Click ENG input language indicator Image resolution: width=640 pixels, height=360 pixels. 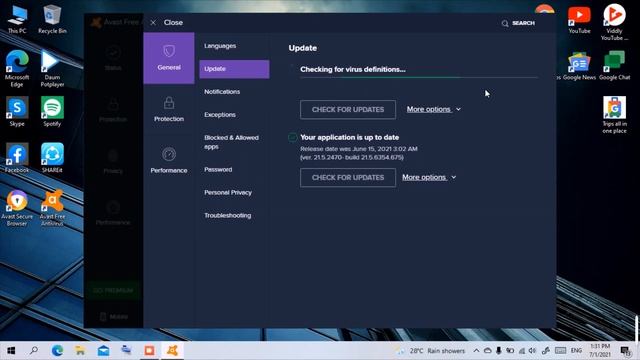(x=576, y=351)
